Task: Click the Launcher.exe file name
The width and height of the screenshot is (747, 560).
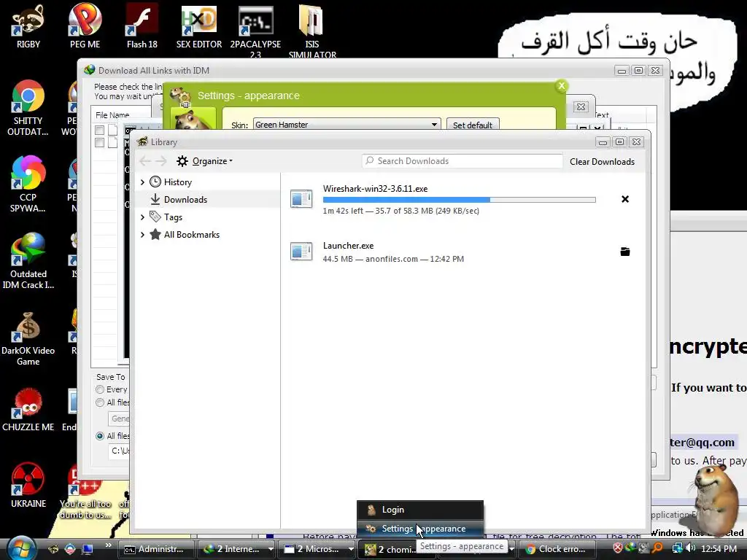Action: point(348,246)
